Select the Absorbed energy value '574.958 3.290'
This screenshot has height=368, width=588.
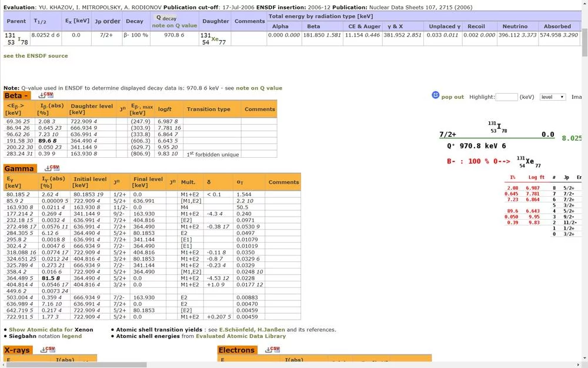tap(559, 35)
